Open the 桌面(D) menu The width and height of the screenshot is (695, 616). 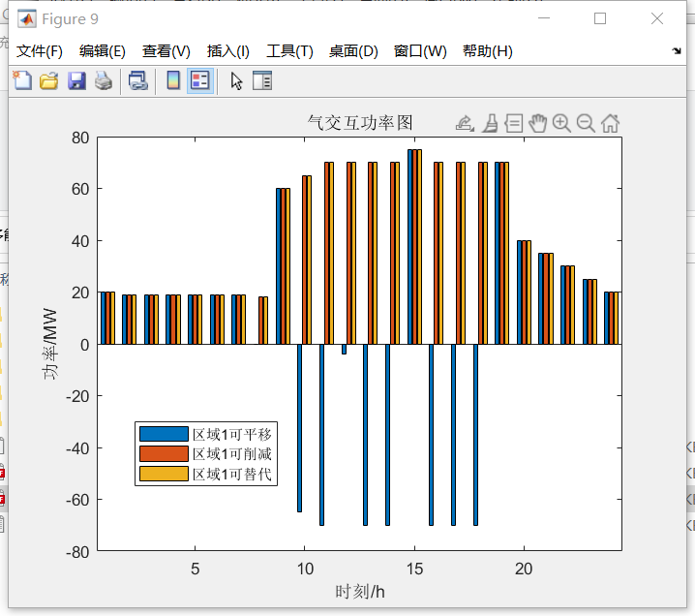click(353, 51)
